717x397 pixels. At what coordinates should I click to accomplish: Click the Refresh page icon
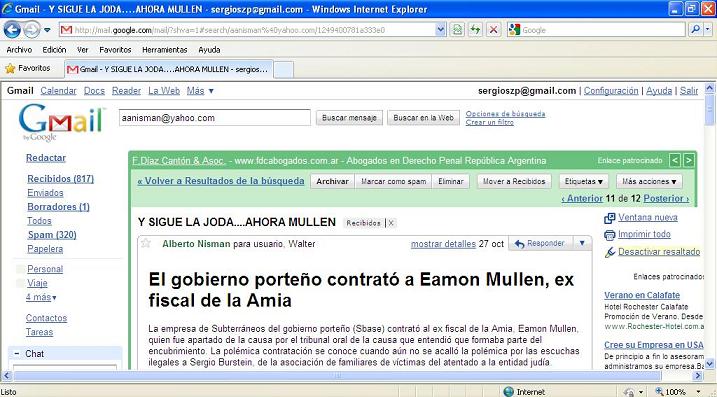click(476, 30)
